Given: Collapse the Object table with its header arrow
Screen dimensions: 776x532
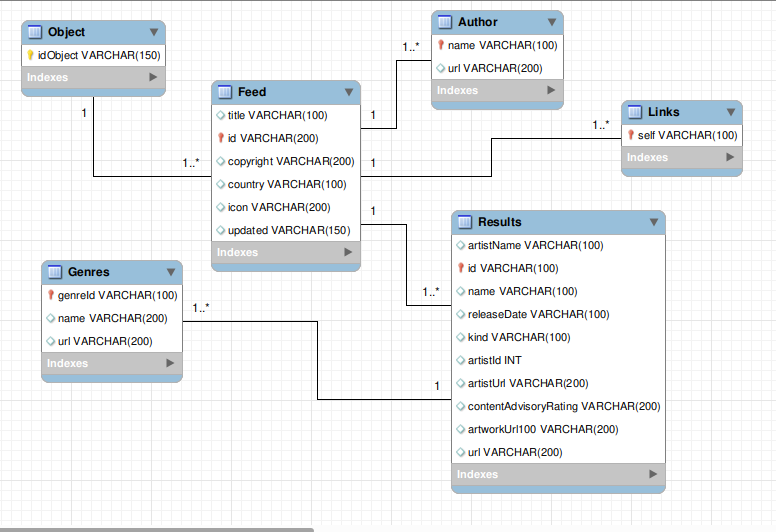Looking at the screenshot, I should 154,32.
